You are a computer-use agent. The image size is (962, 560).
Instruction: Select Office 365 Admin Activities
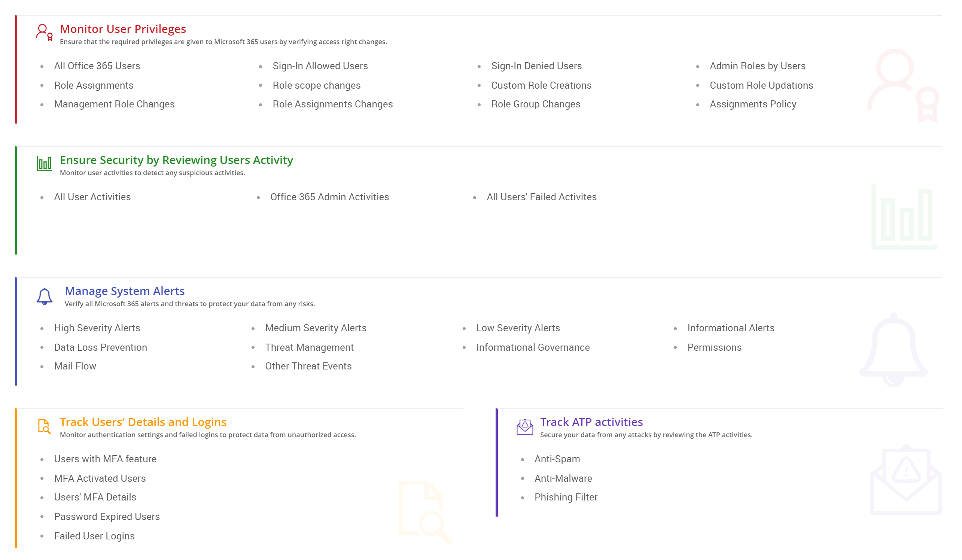coord(329,197)
